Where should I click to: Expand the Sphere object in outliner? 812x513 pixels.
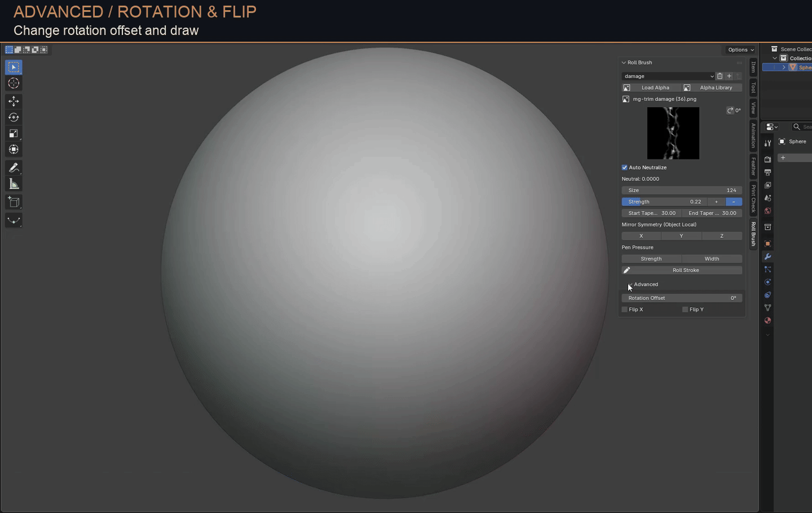pyautogui.click(x=784, y=67)
